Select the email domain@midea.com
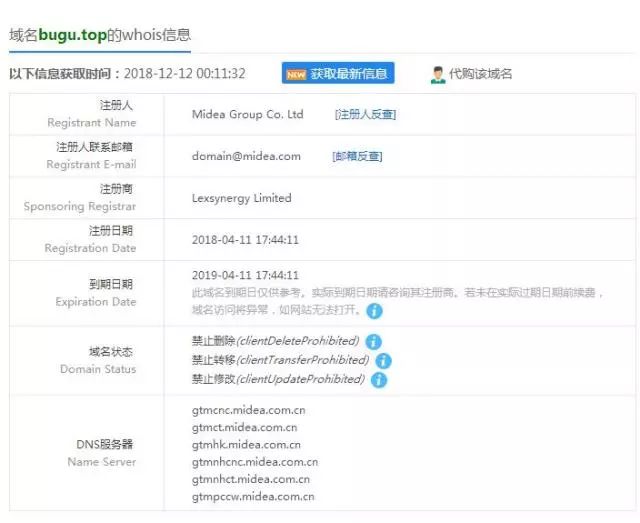This screenshot has width=640, height=523. pos(246,156)
